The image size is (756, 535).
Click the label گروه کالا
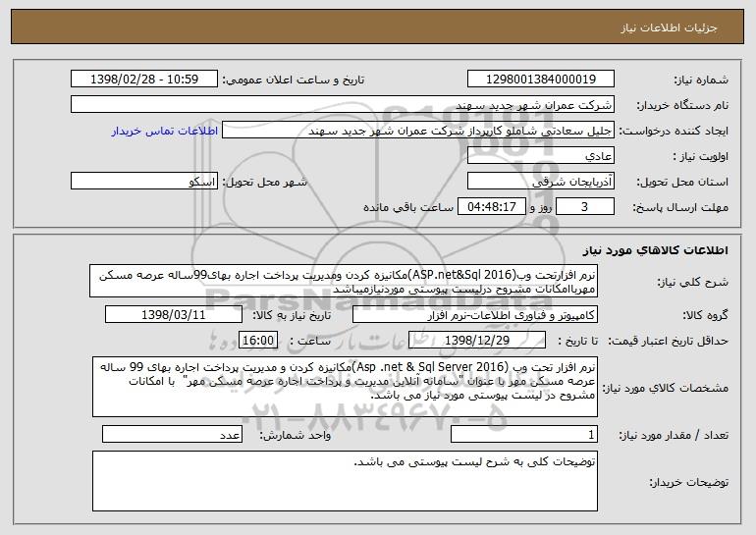[705, 316]
